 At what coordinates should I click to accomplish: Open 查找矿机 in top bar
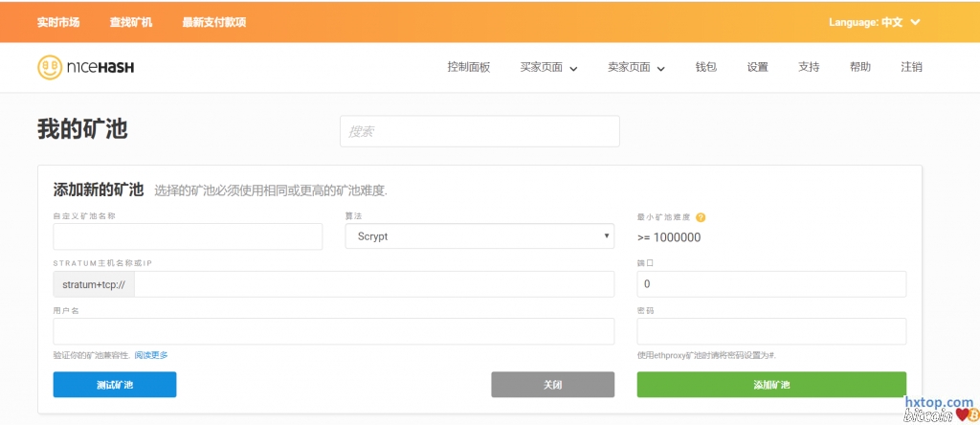[x=131, y=22]
